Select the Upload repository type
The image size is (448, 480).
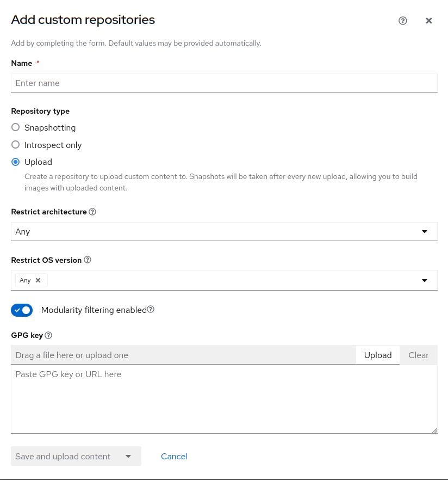point(16,162)
